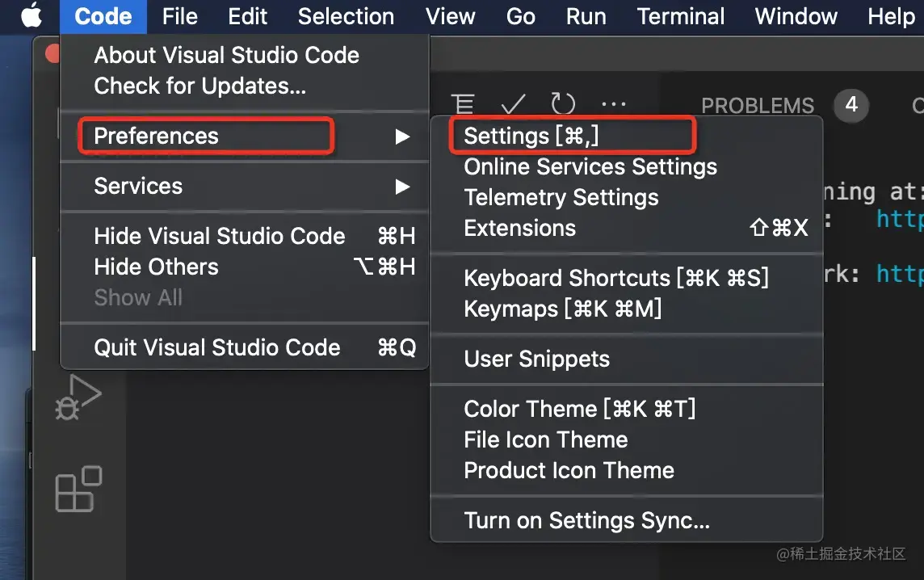Choose File Icon Theme option
Screen dimensions: 924x580
(x=545, y=439)
